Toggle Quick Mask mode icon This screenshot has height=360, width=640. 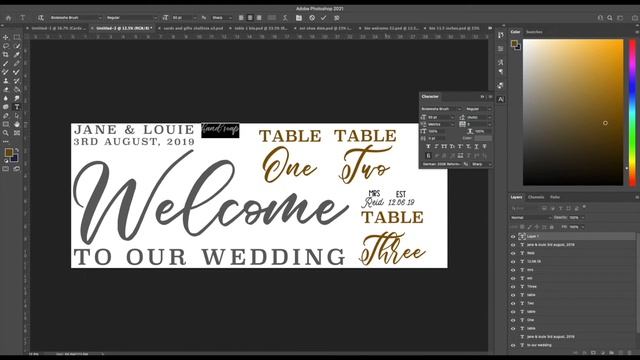pyautogui.click(x=6, y=169)
